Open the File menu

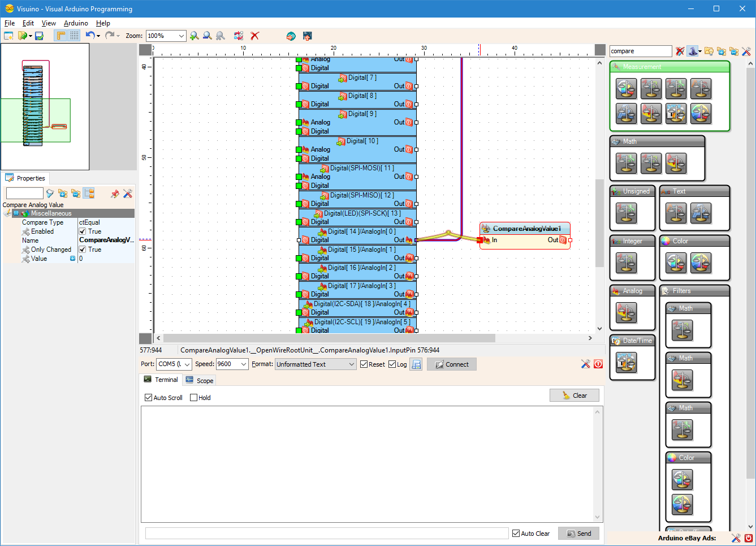click(10, 23)
